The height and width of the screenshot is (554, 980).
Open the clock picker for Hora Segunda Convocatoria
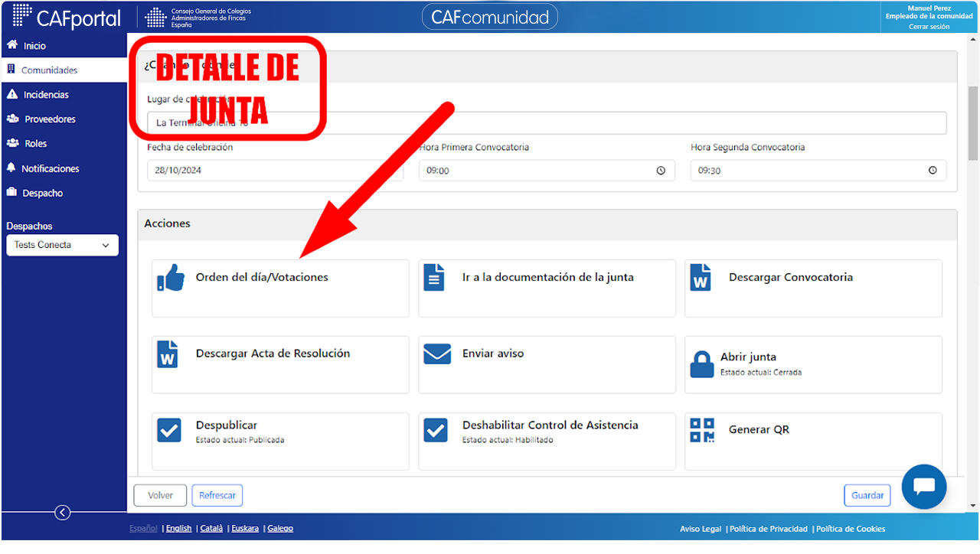pyautogui.click(x=933, y=171)
